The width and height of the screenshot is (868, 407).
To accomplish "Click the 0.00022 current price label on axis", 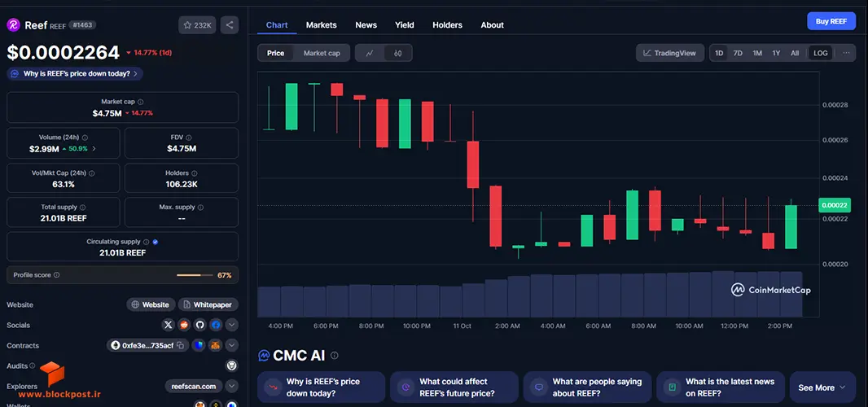I will (x=834, y=205).
